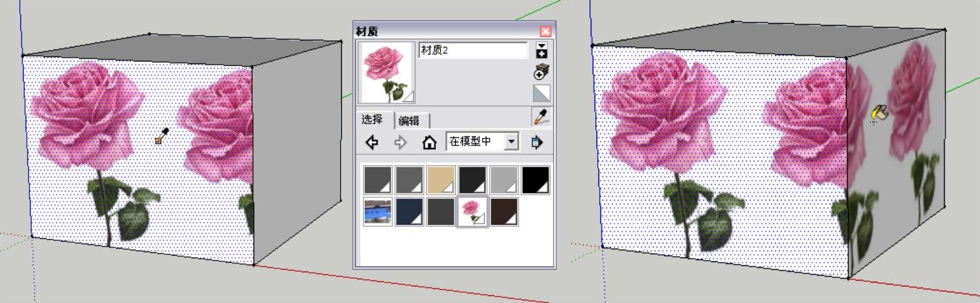Select the blue photo texture swatch
Screen dimensions: 980x303
[x=378, y=212]
